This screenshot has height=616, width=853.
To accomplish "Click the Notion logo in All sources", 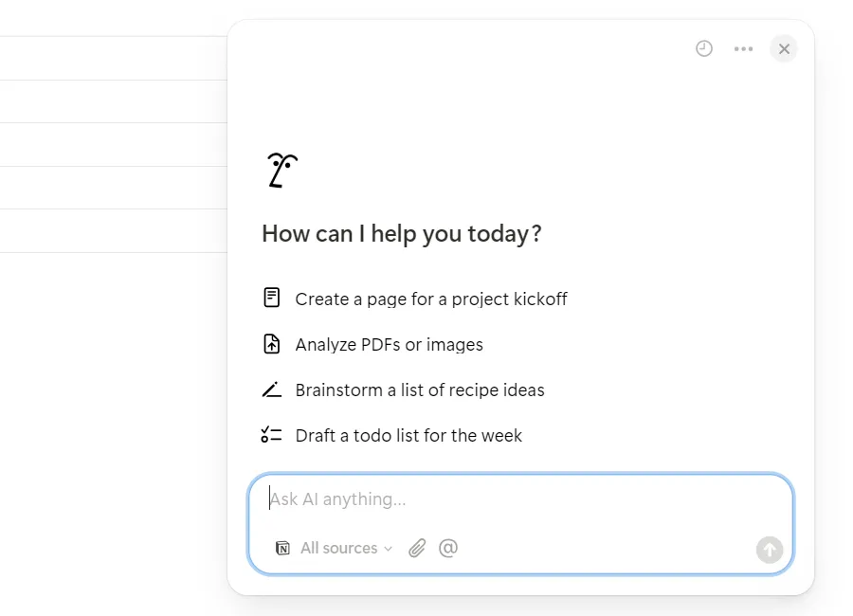I will tap(282, 548).
